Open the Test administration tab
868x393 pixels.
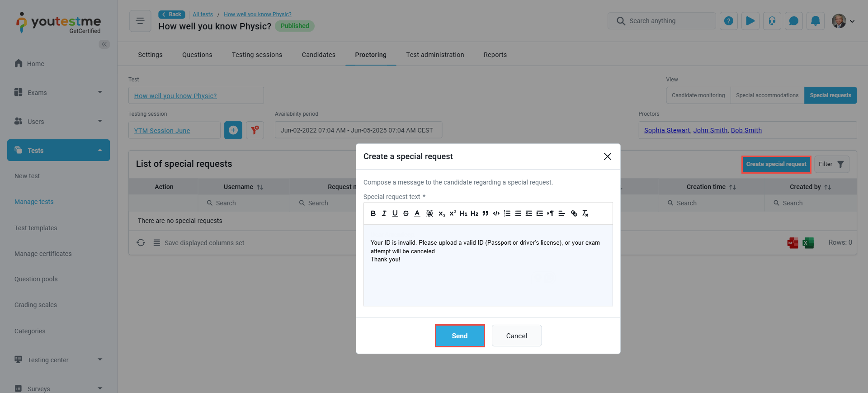click(435, 55)
